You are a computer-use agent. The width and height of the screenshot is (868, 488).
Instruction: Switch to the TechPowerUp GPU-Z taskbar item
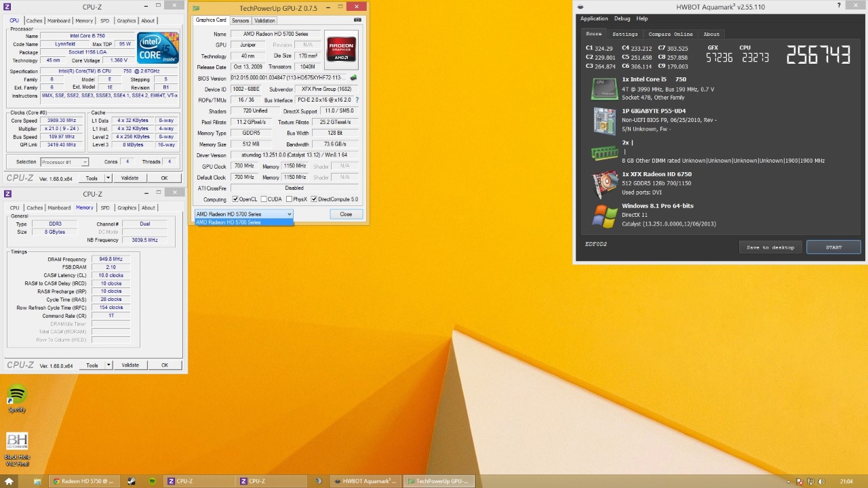coord(437,481)
